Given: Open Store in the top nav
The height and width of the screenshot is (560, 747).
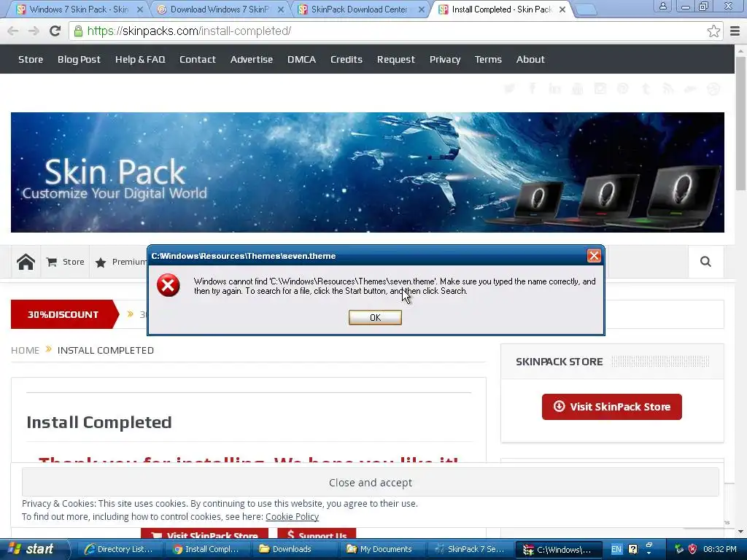Looking at the screenshot, I should tap(31, 60).
